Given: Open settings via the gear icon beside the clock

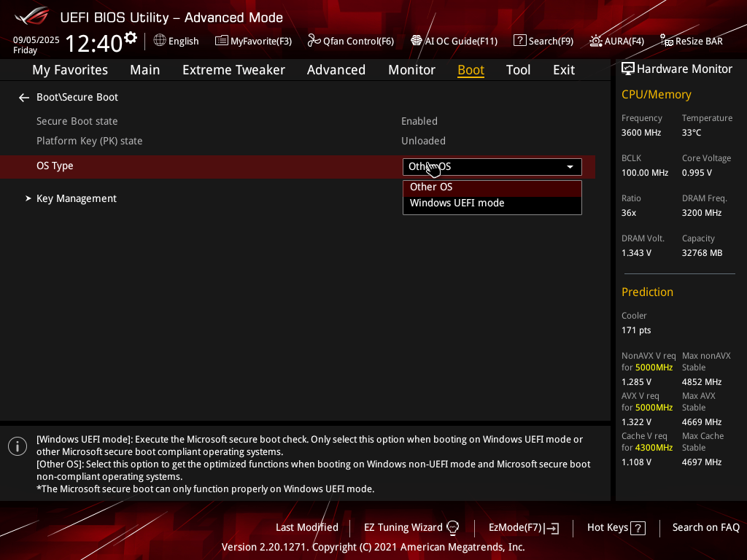Looking at the screenshot, I should [131, 38].
